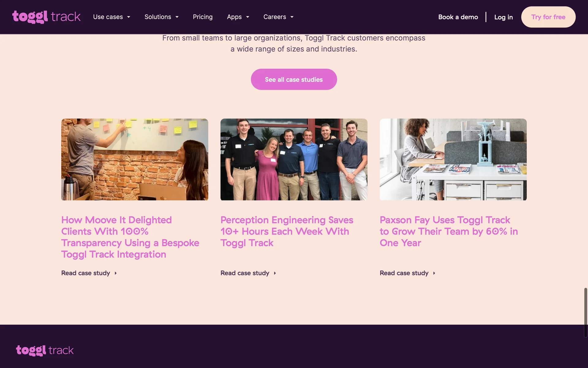
Task: Click the group team photo thumbnail
Action: coord(294,159)
